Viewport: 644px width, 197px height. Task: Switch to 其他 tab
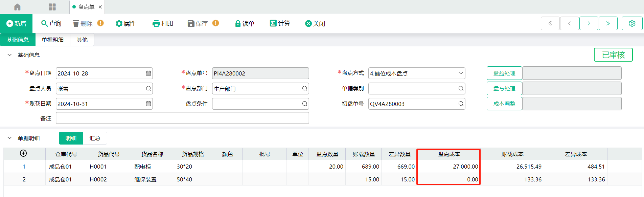(82, 40)
